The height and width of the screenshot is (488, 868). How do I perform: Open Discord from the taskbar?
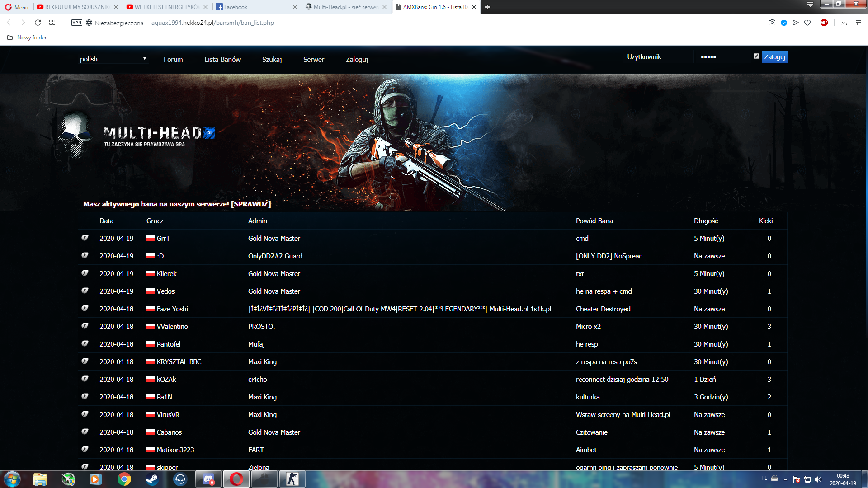click(208, 479)
